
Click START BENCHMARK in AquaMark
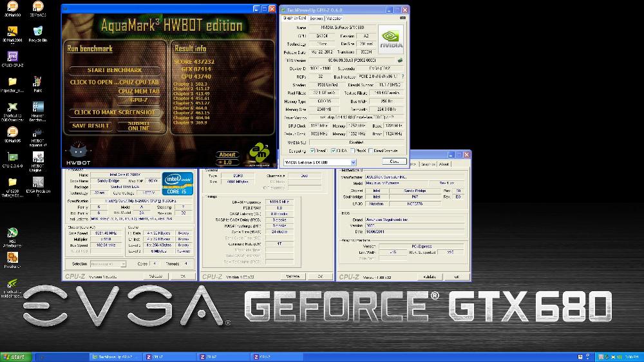115,70
